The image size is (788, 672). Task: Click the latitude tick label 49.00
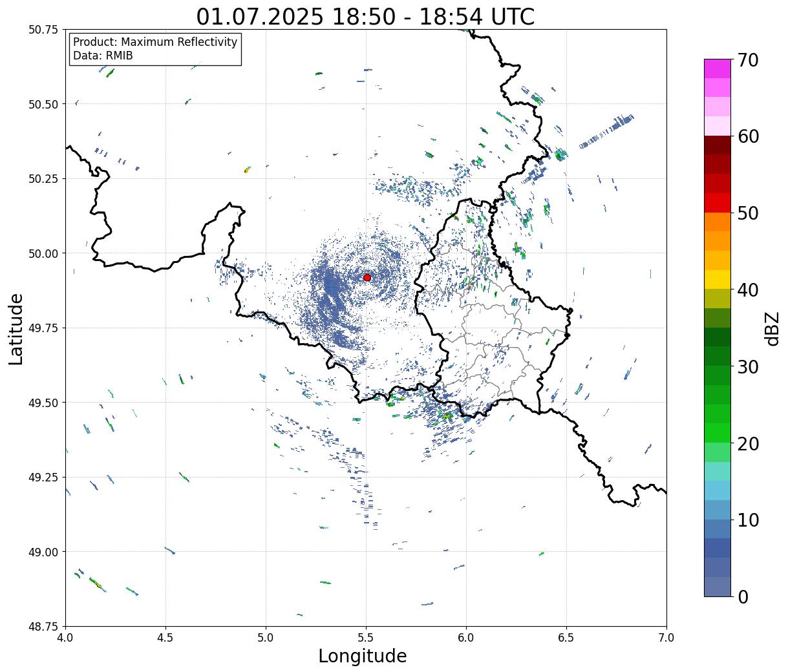(43, 552)
